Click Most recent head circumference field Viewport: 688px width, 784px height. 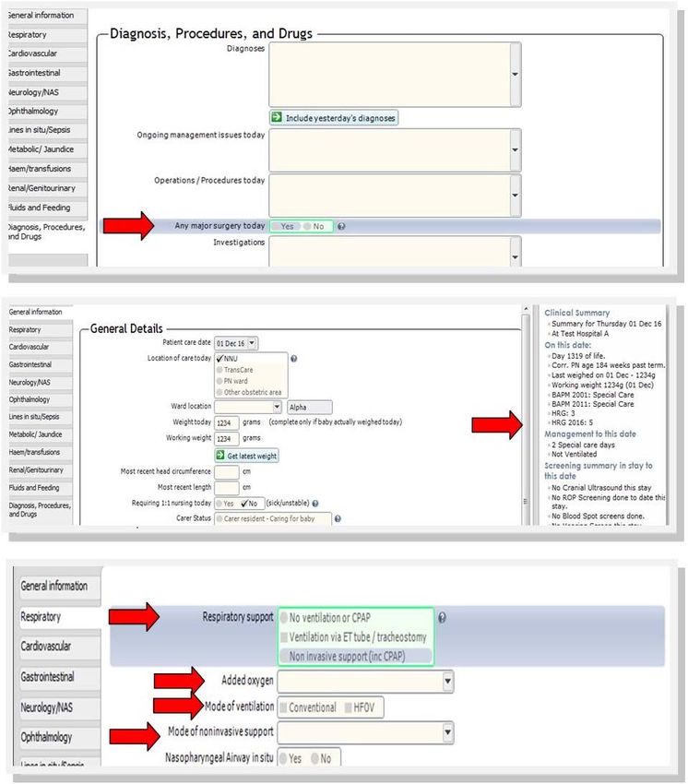point(227,472)
